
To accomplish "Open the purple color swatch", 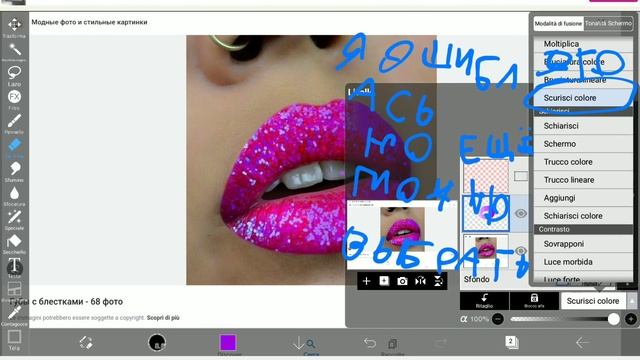I will (x=228, y=342).
